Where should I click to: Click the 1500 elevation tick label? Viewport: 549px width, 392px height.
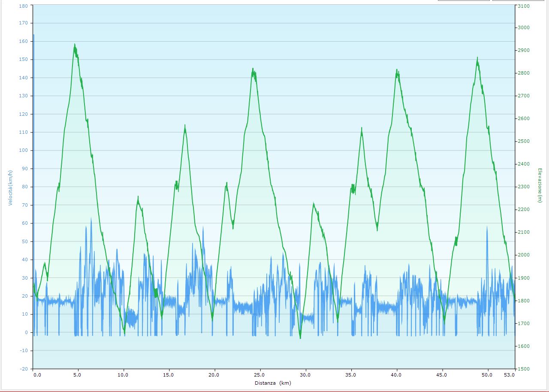[524, 369]
